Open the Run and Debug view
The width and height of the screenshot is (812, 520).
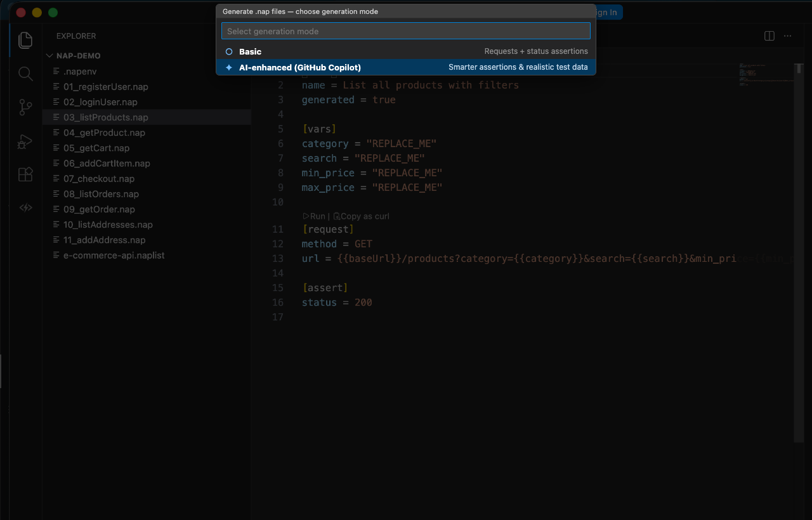25,141
